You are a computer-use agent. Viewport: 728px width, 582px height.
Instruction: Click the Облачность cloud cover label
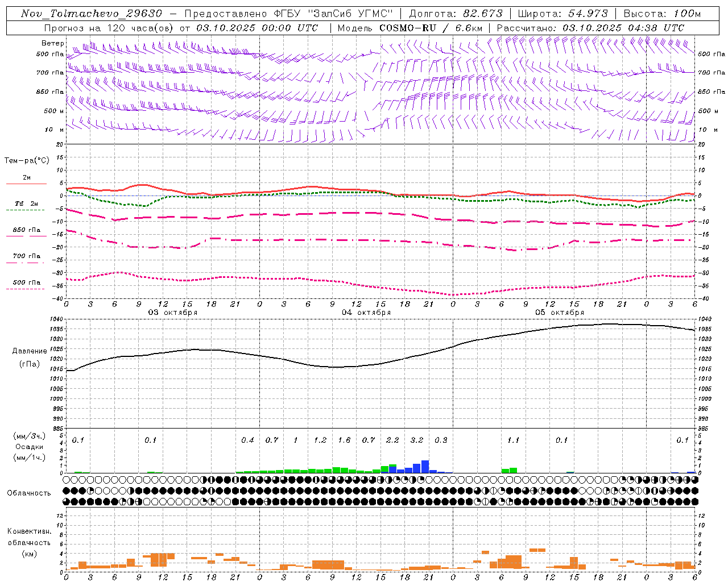[x=29, y=493]
